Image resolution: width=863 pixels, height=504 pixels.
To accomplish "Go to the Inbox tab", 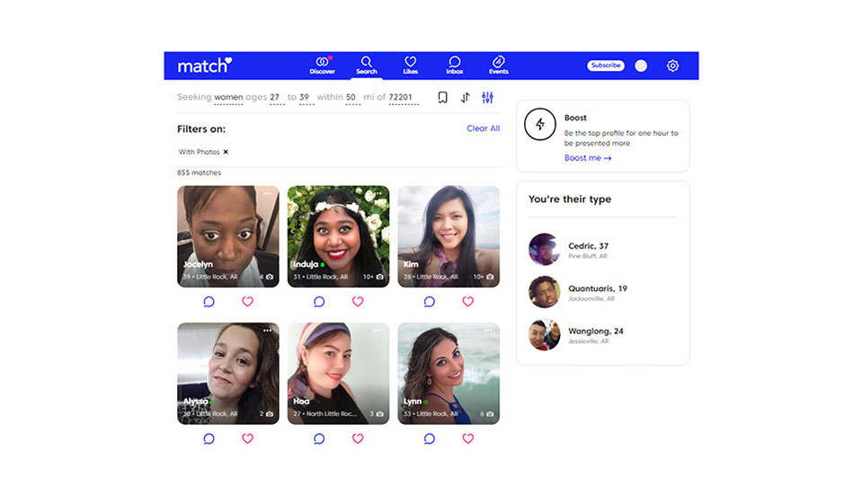I will [x=455, y=66].
